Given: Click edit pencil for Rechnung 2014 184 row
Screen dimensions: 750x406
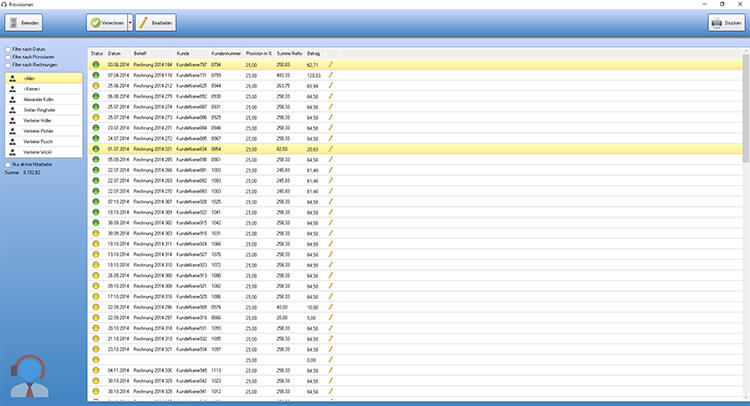Looking at the screenshot, I should (x=331, y=65).
